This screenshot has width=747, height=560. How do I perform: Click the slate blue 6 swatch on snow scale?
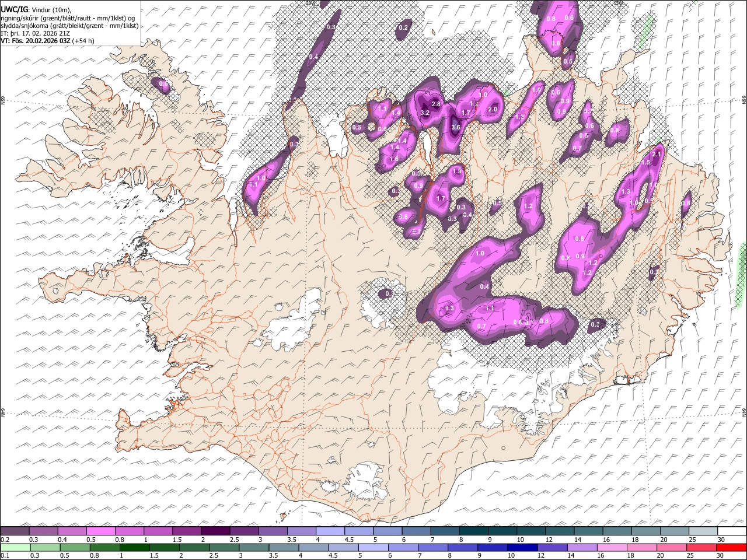click(416, 531)
